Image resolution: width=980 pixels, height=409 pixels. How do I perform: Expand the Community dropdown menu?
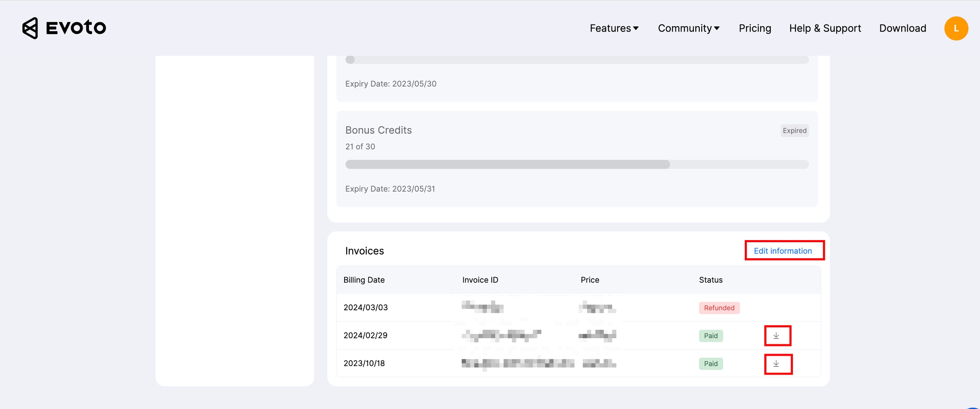(688, 29)
